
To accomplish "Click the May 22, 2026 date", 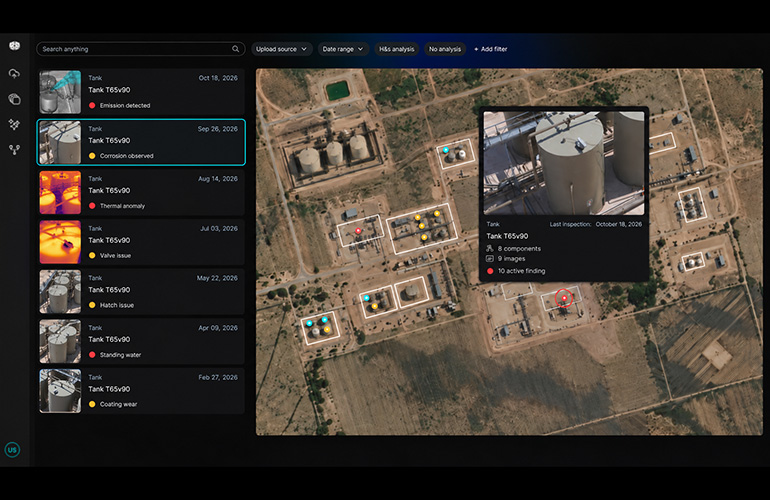I will pos(217,278).
